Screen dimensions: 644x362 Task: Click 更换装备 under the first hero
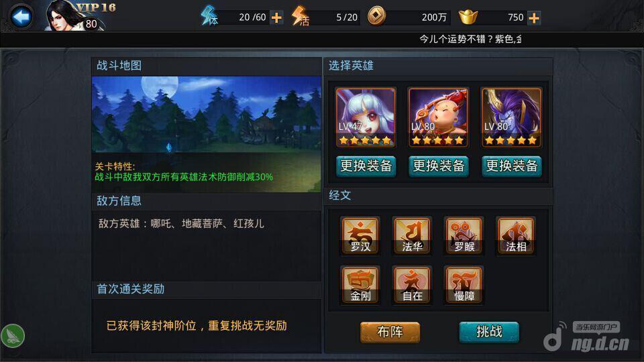366,166
